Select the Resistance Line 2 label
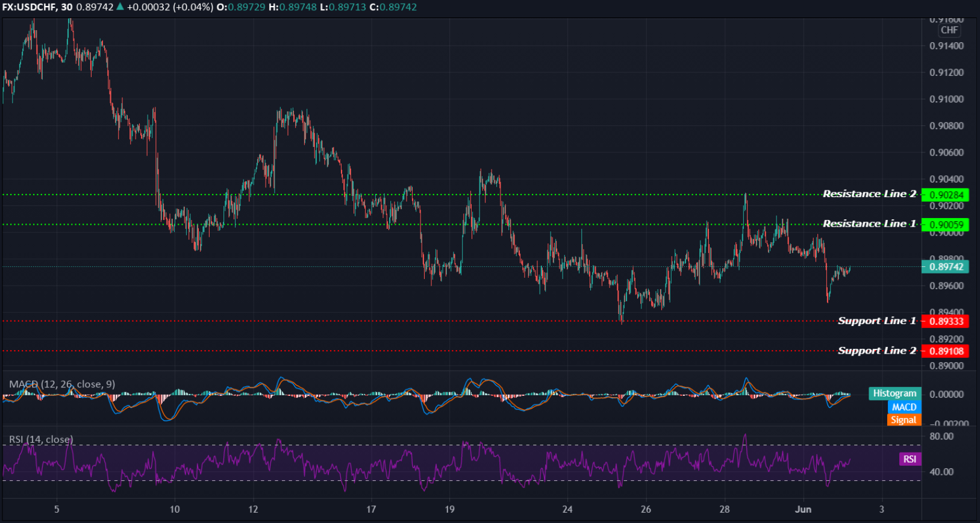This screenshot has width=980, height=523. (869, 193)
